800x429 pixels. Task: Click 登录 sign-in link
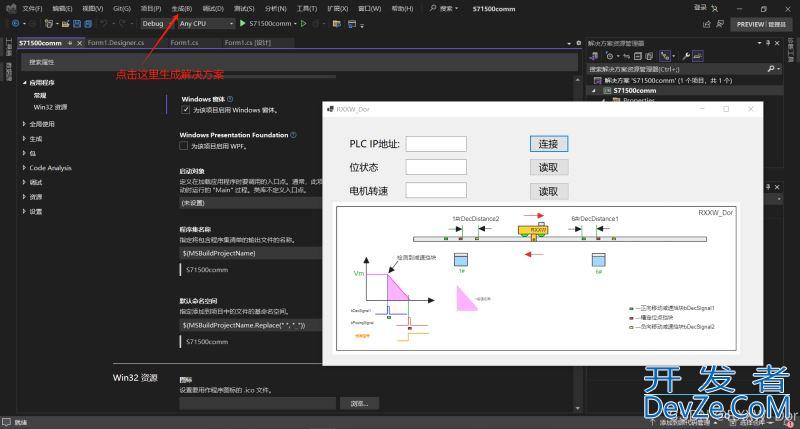[x=700, y=7]
